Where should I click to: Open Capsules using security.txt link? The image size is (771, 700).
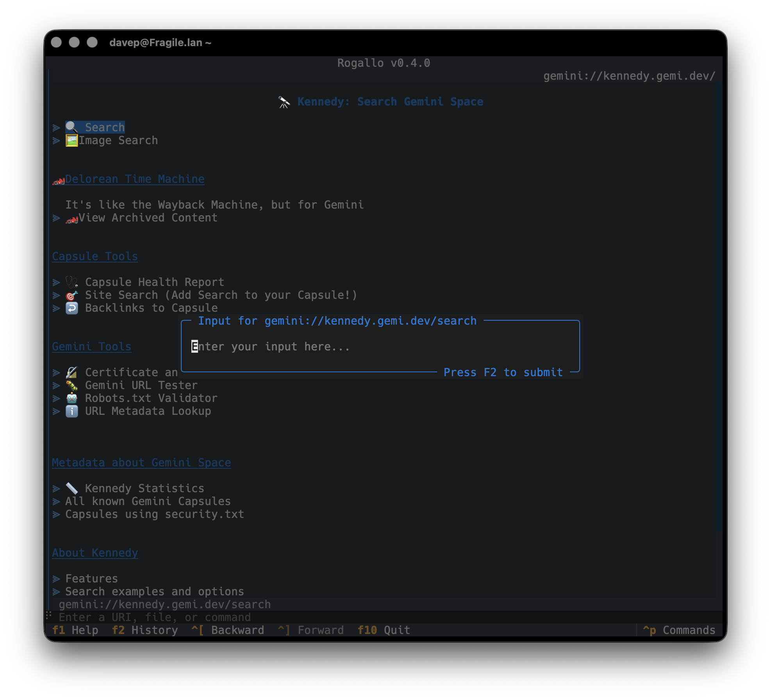coord(155,514)
